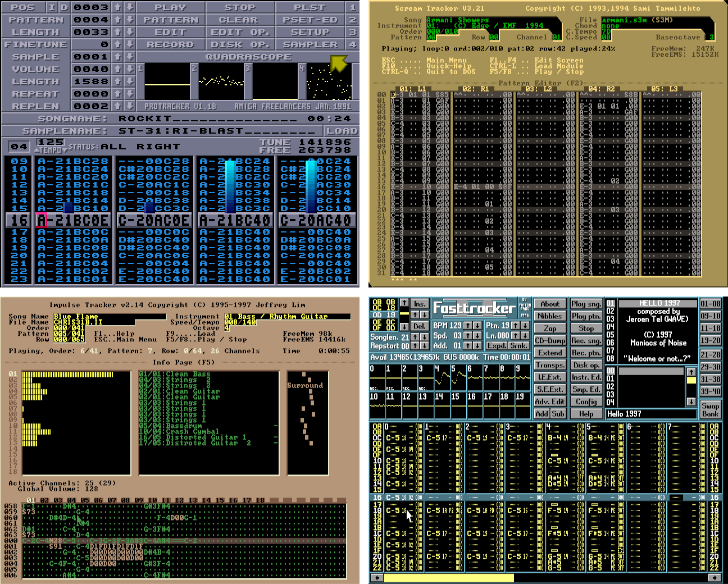Select instrument bank 39-40 in Fasttracker
728x584 pixels.
click(711, 391)
